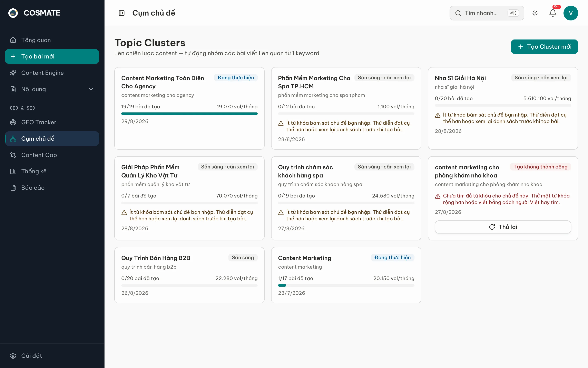This screenshot has height=368, width=588.
Task: Click progress bar on 19/19 Agency card
Action: pos(189,114)
